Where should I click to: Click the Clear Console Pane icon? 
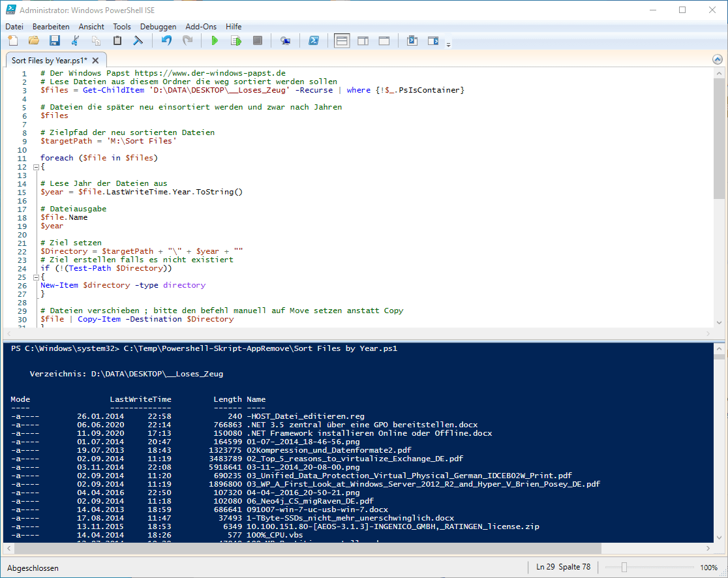point(138,41)
